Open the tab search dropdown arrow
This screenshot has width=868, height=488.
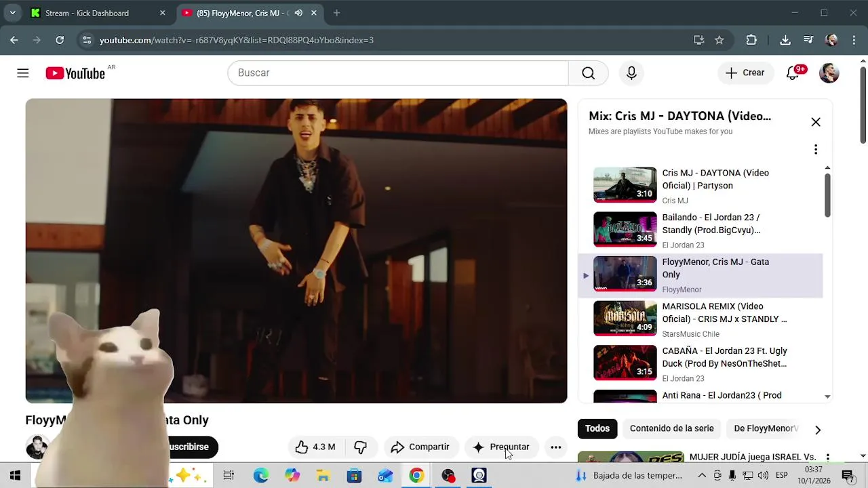pos(12,13)
